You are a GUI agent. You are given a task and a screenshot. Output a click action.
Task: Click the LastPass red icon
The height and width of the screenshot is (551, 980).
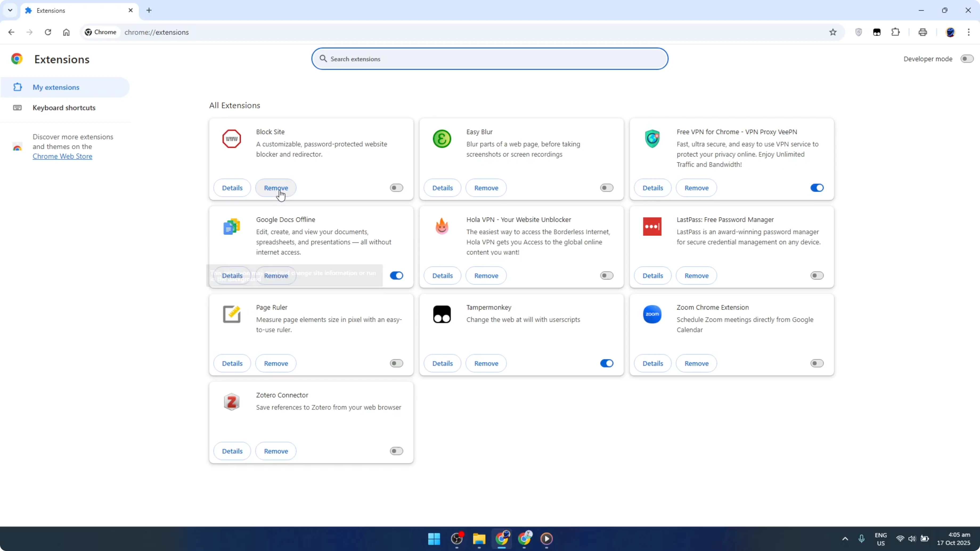pyautogui.click(x=652, y=227)
